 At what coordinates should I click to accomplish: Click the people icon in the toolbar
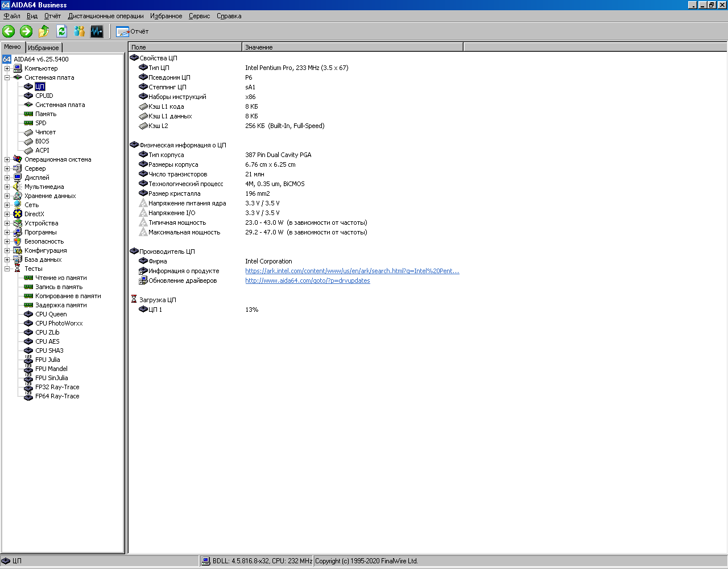click(x=79, y=31)
